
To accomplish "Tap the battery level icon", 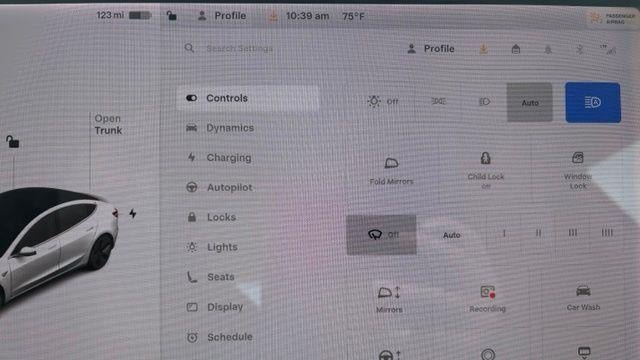I will pos(140,16).
